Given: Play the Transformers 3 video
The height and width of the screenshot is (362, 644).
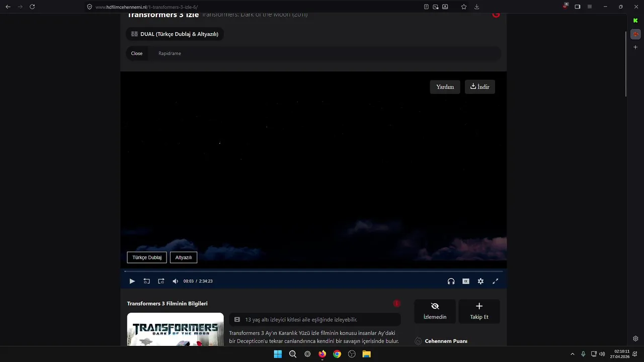Looking at the screenshot, I should coord(132,281).
